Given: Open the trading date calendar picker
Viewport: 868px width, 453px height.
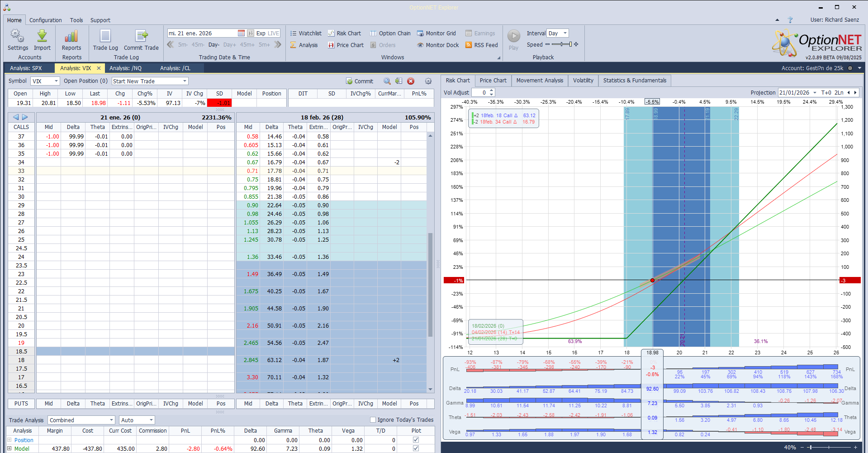Looking at the screenshot, I should tap(241, 33).
